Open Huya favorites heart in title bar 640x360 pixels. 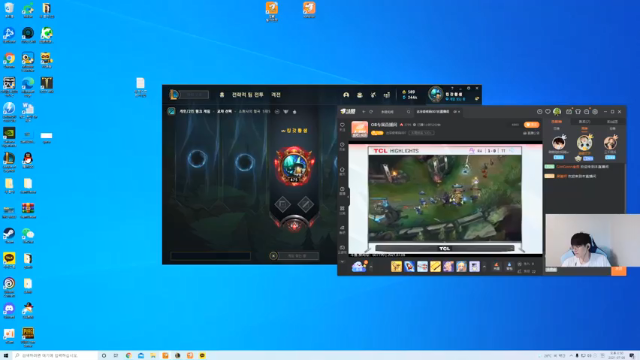[x=548, y=111]
